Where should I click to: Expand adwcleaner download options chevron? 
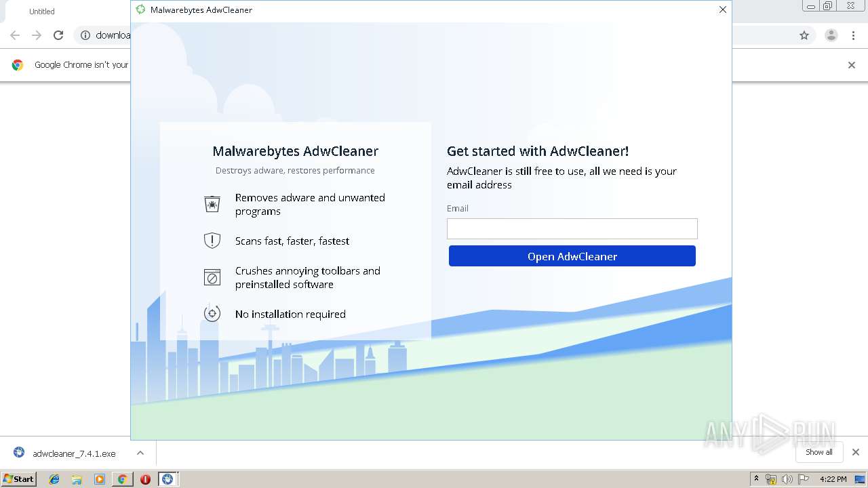[140, 453]
